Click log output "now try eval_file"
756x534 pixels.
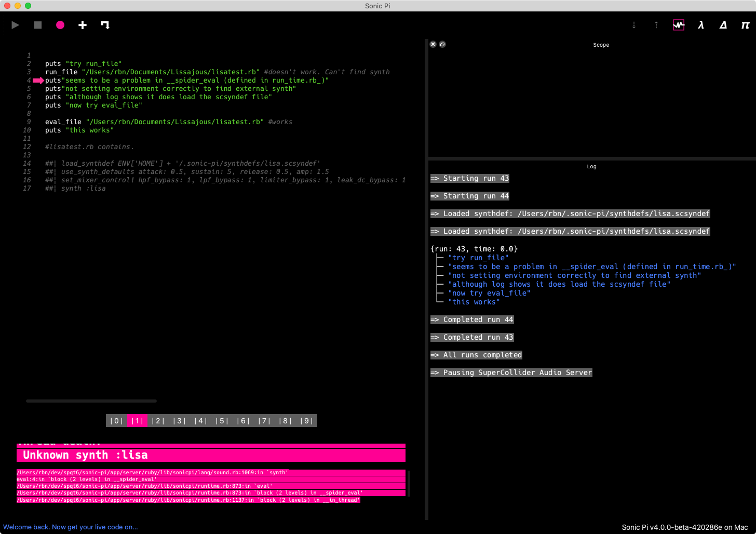click(489, 293)
